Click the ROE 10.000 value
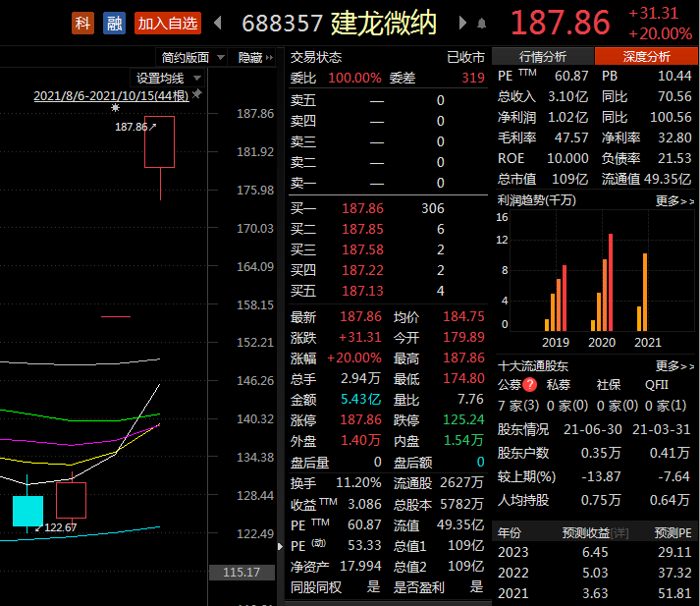Viewport: 700px width, 606px height. point(567,158)
